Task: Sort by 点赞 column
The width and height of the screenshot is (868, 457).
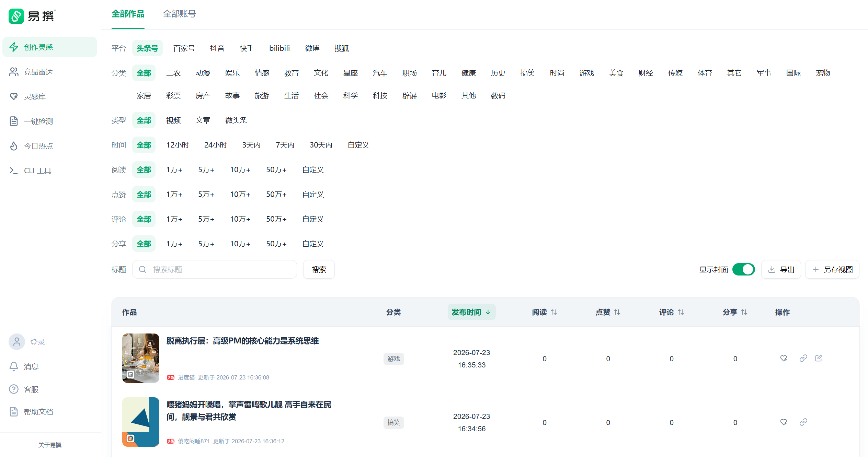Action: click(x=608, y=312)
